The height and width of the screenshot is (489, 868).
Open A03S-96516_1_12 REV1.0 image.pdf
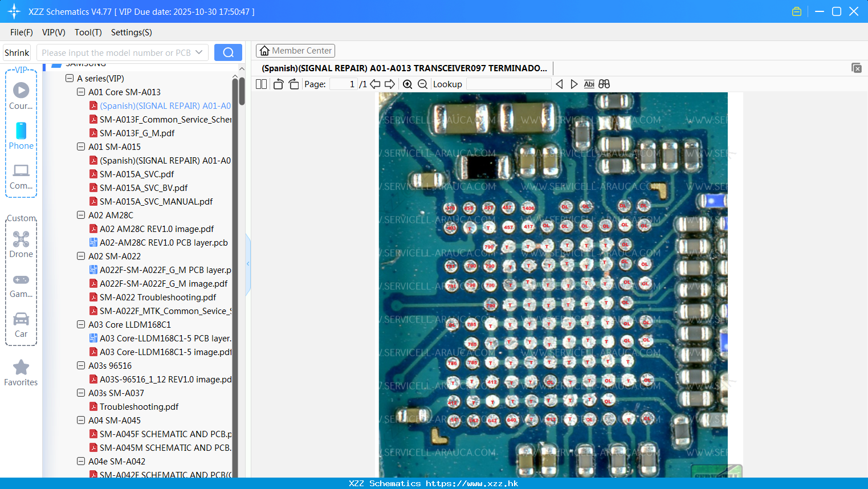(x=160, y=379)
